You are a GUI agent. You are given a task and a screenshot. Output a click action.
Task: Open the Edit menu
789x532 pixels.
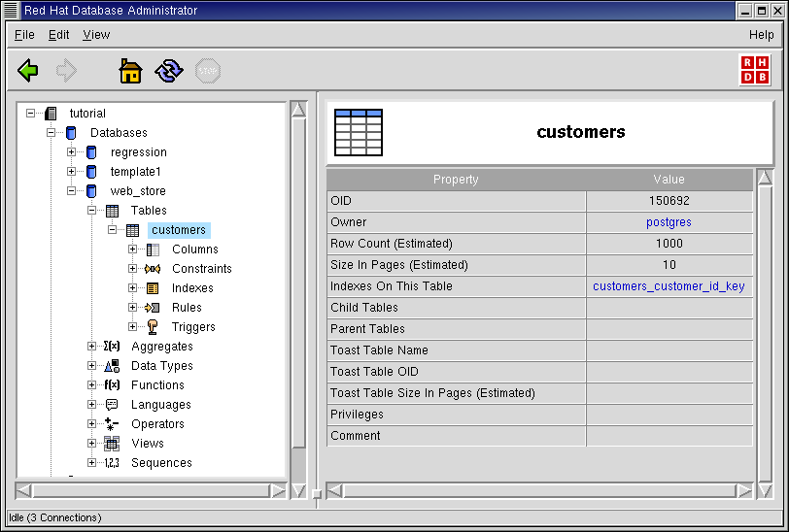(58, 35)
